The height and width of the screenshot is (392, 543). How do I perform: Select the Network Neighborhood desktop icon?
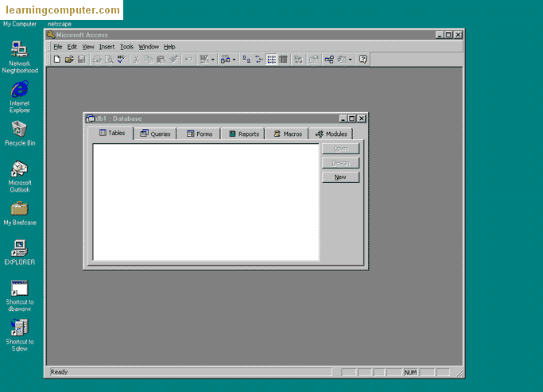(20, 57)
